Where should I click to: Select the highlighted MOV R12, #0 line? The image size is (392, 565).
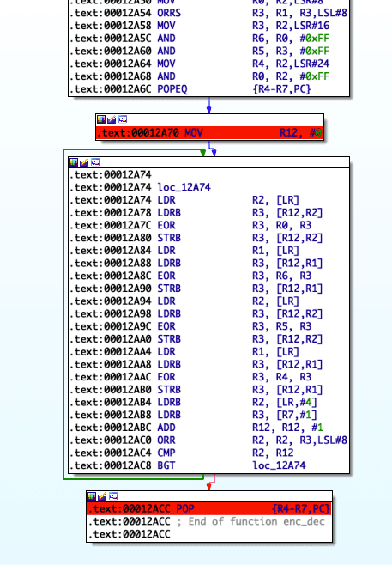(x=209, y=132)
